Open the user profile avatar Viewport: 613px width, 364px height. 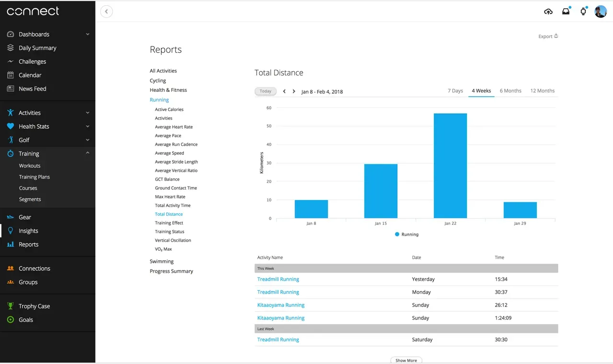coord(601,11)
